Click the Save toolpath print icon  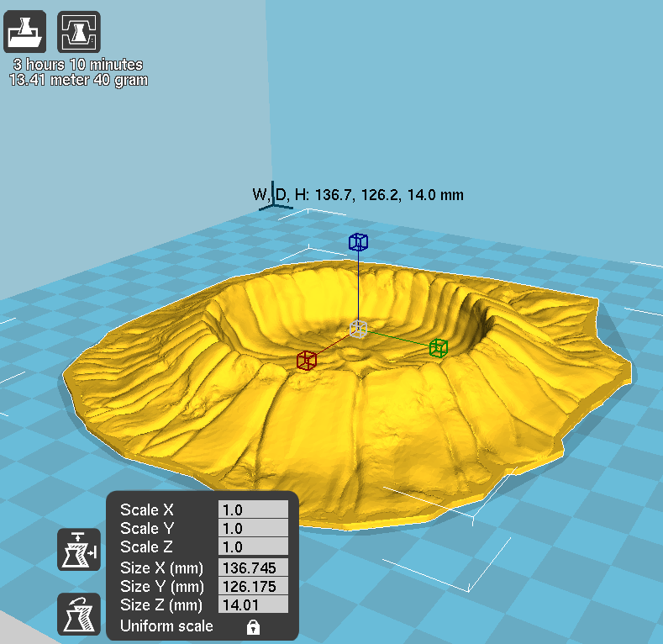pos(79,32)
